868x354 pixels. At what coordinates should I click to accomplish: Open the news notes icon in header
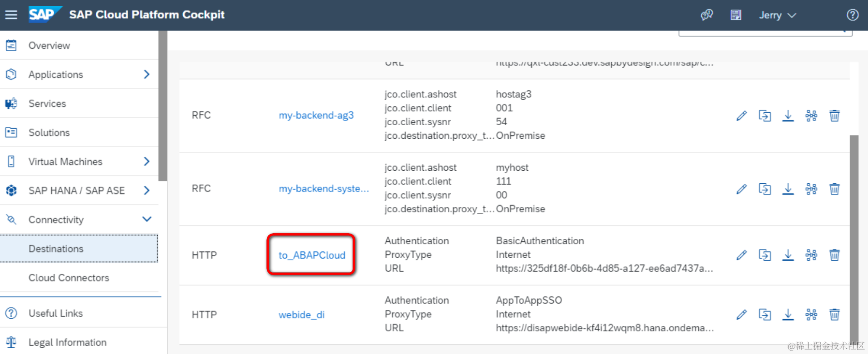(x=736, y=15)
